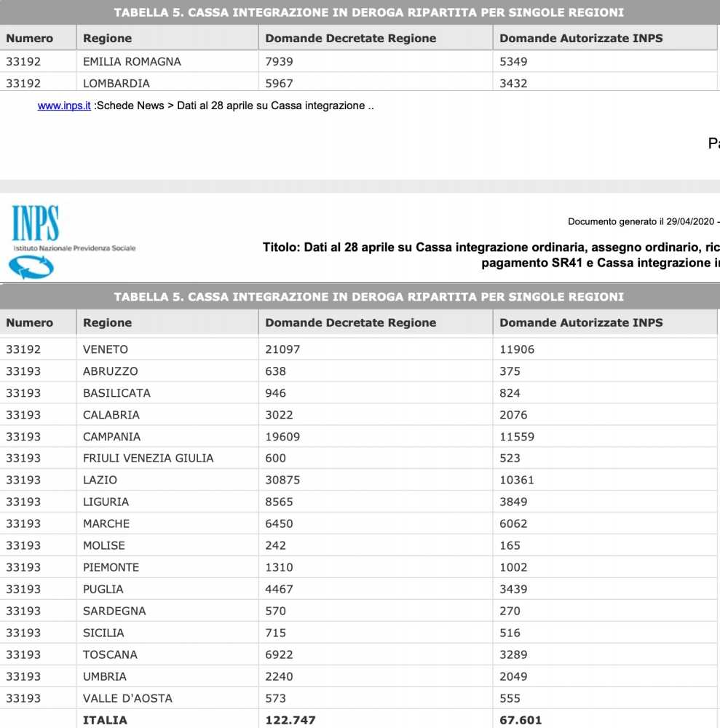This screenshot has width=720, height=728.
Task: Click number 33192 in the Veneto row
Action: (23, 349)
